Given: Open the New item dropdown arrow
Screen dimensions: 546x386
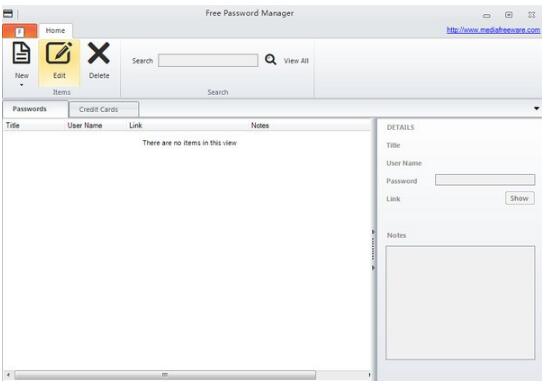Looking at the screenshot, I should click(22, 85).
